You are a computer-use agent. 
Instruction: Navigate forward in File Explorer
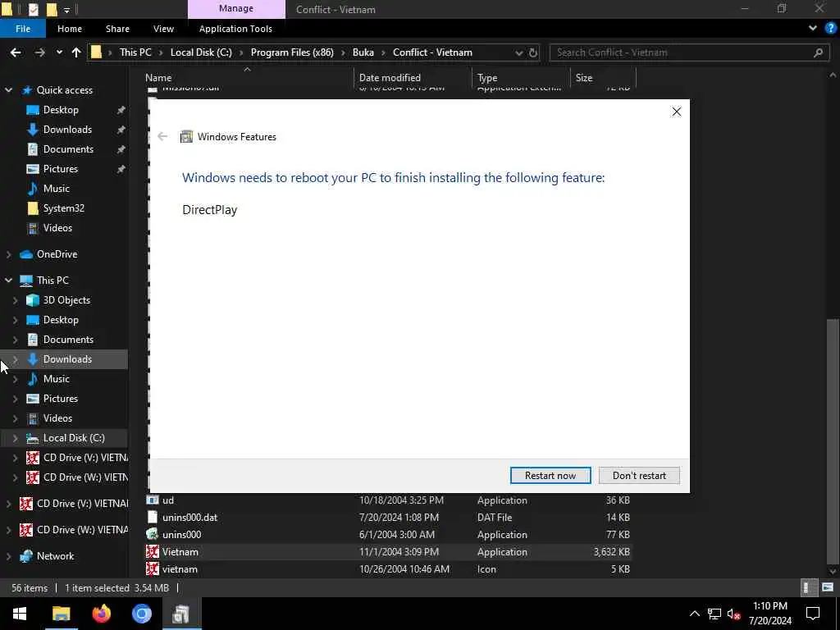[x=39, y=52]
